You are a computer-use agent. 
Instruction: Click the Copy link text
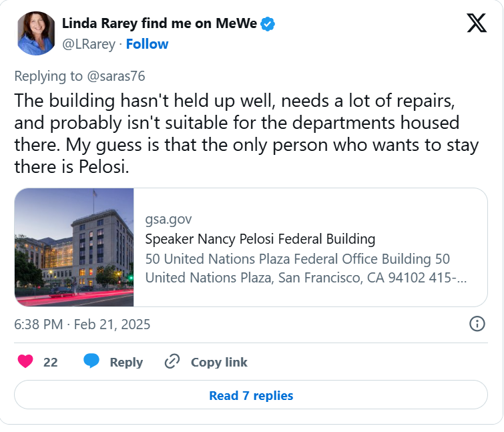219,363
